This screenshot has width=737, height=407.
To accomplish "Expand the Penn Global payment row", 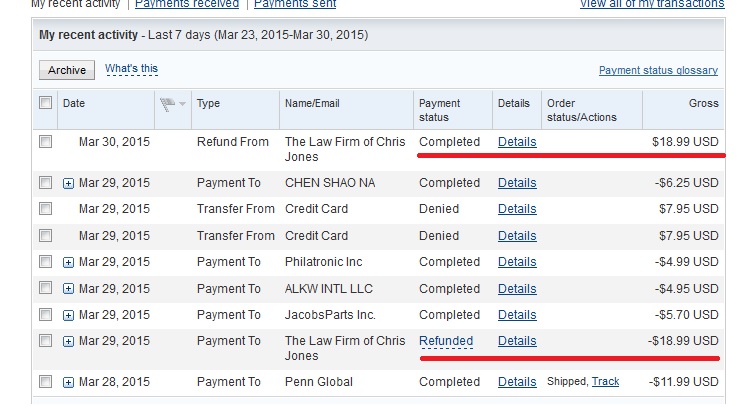I will (68, 383).
